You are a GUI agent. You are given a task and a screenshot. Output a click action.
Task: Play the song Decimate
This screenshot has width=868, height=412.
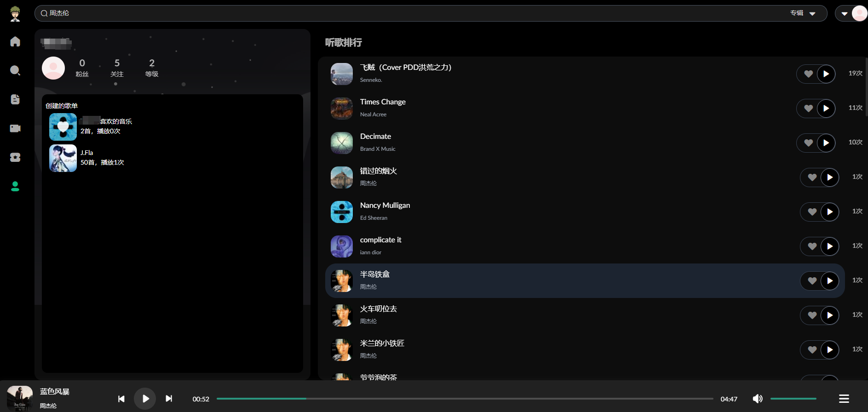coord(826,143)
